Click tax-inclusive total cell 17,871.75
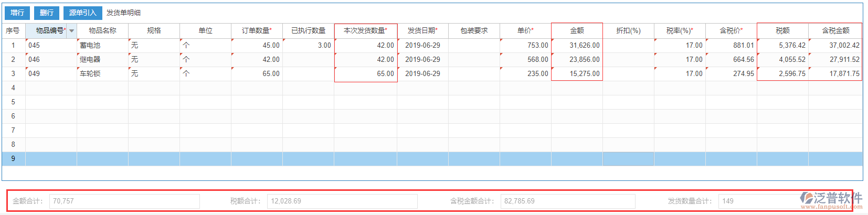Screen dimensions: 868x215 (835, 74)
